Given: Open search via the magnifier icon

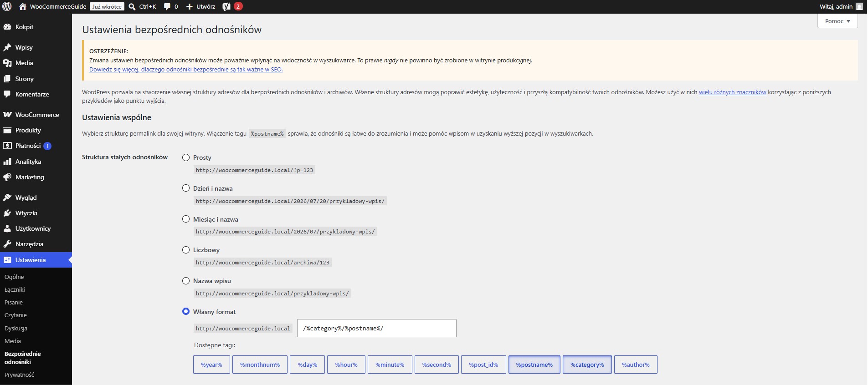Looking at the screenshot, I should 132,6.
